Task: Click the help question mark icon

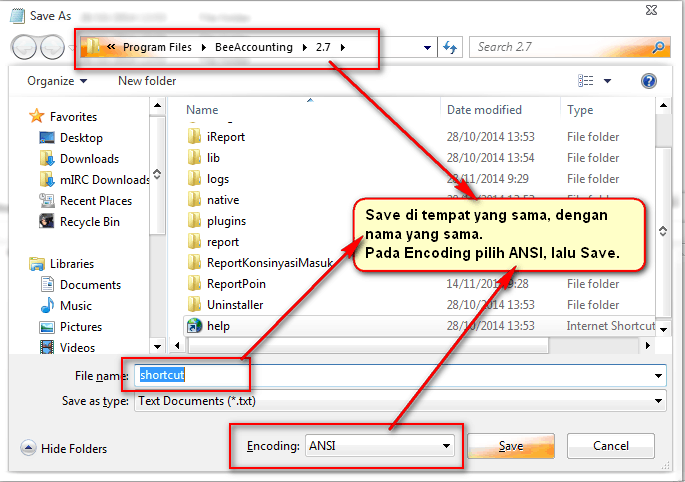Action: click(x=648, y=81)
